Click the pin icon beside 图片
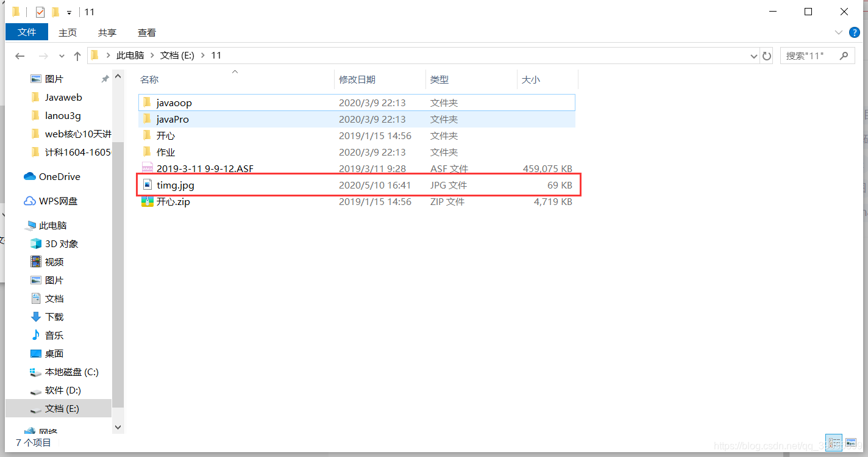The image size is (868, 457). (105, 79)
